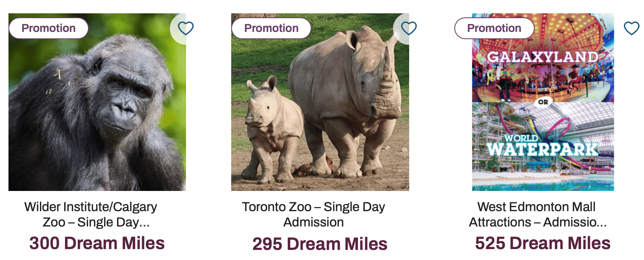Screen dimensions: 644x260
Task: Select the Promotion tag on the rhino photo
Action: [271, 28]
